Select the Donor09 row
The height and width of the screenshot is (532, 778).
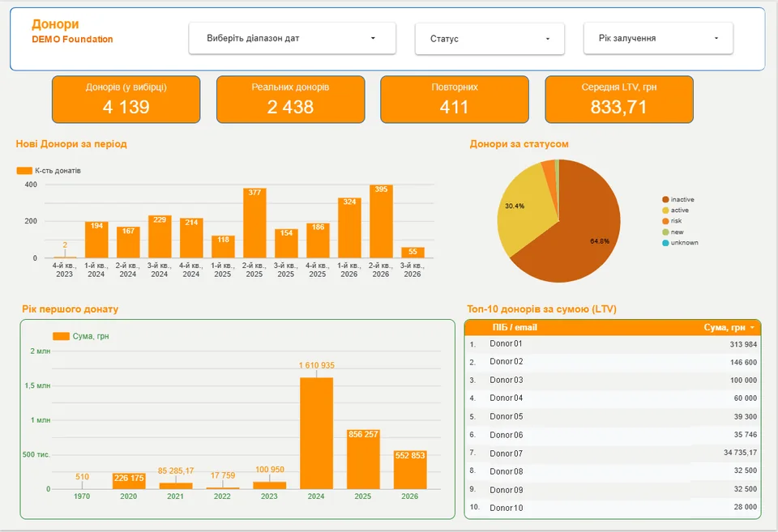pos(613,489)
